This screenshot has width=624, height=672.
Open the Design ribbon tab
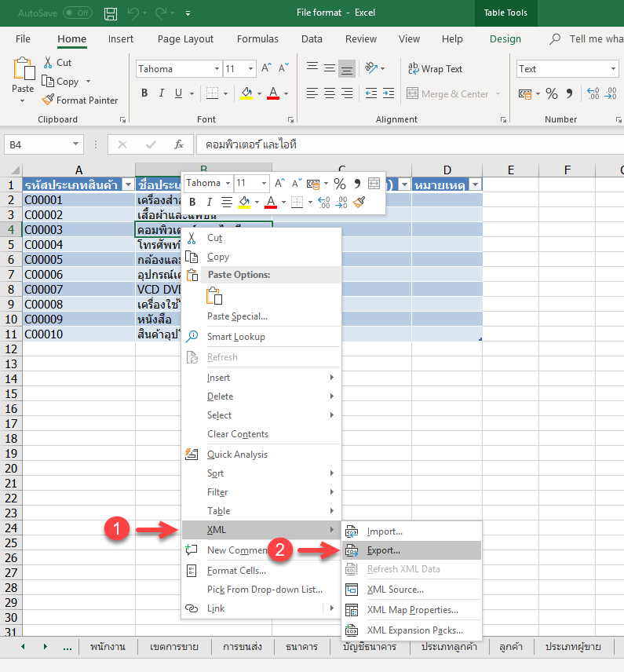(505, 39)
